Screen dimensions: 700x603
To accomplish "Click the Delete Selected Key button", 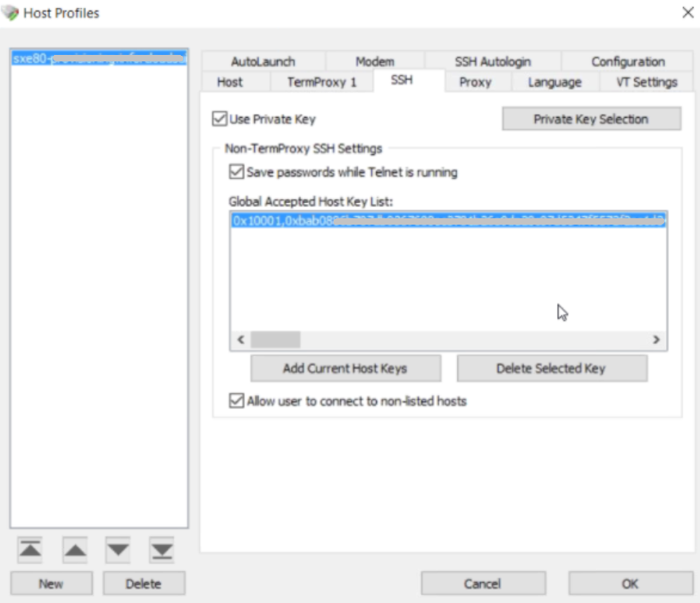I will pos(552,368).
